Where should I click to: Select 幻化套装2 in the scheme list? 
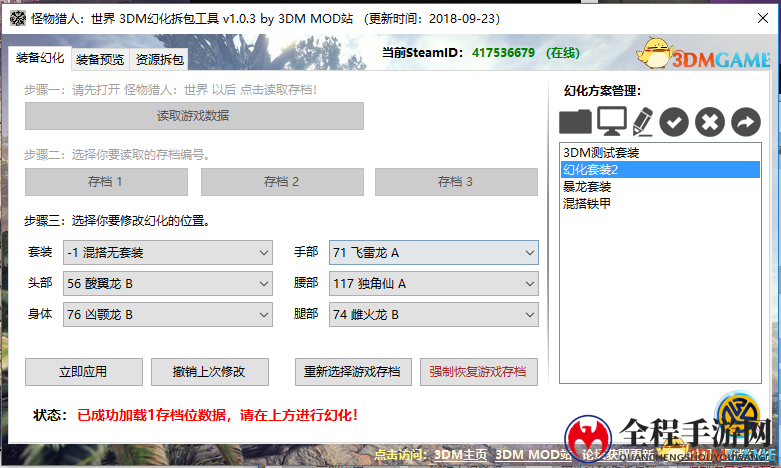click(660, 169)
